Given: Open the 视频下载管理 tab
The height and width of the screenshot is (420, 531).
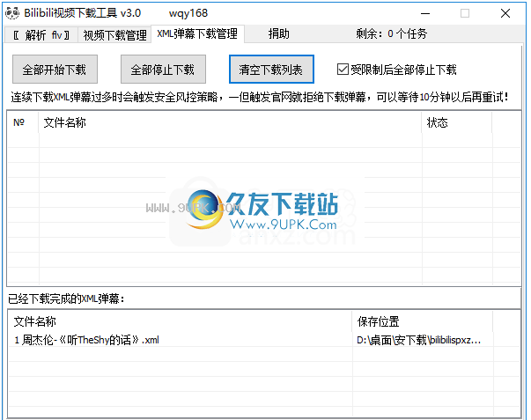Looking at the screenshot, I should click(x=114, y=35).
